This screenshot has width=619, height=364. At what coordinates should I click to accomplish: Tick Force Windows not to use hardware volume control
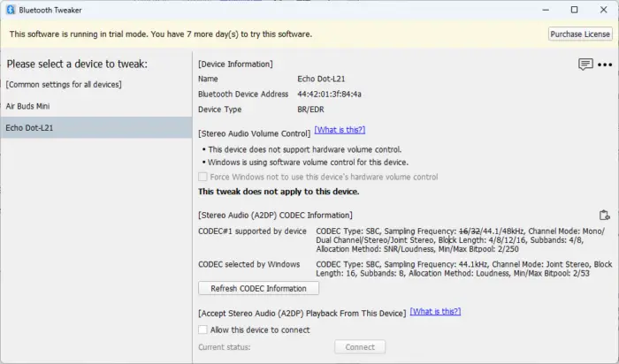tap(203, 177)
